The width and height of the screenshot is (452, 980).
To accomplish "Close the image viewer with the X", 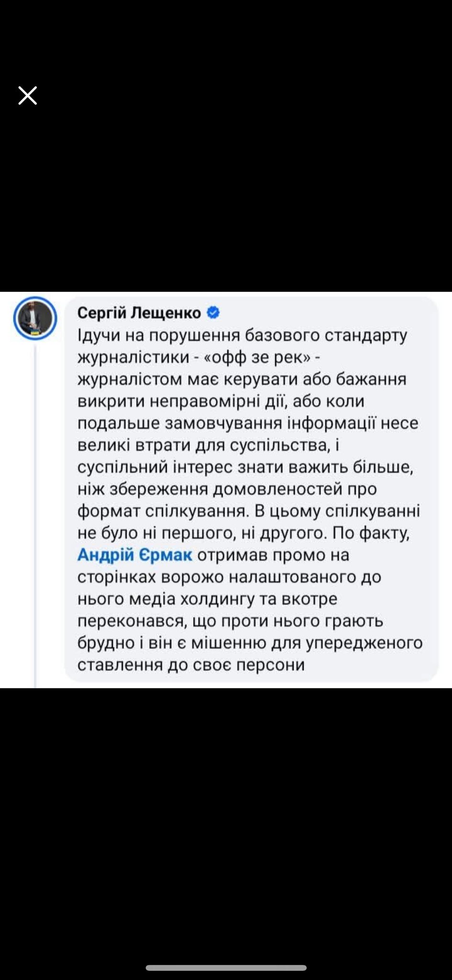I will (x=28, y=96).
